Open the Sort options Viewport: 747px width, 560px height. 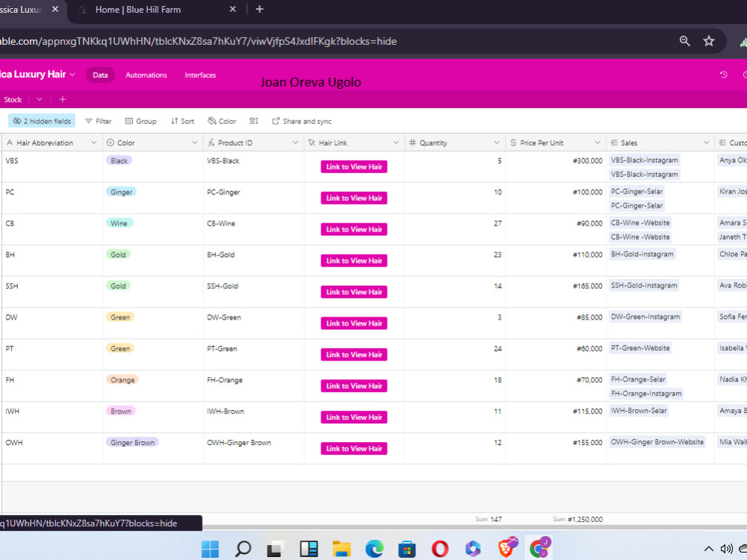coord(182,122)
